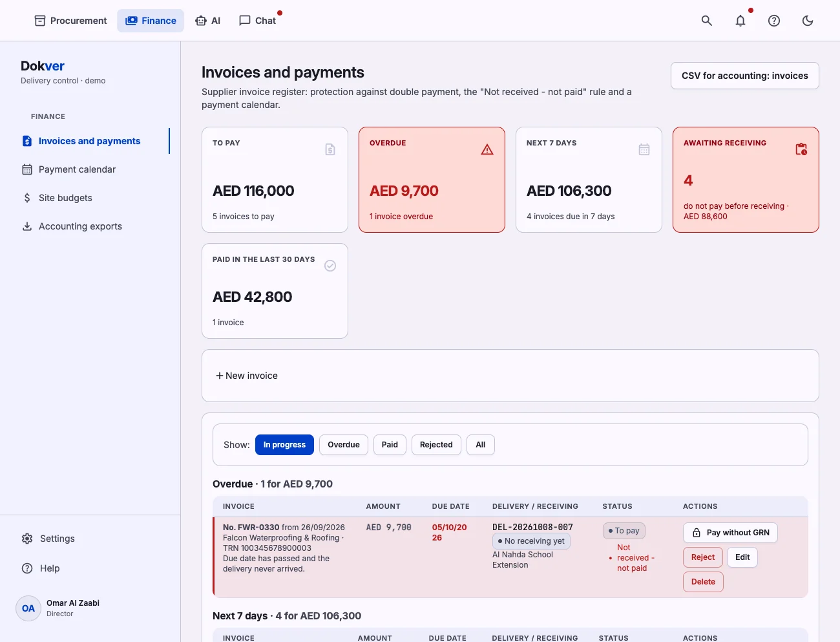
Task: Click the AED 116,000 to pay amount
Action: [x=253, y=191]
